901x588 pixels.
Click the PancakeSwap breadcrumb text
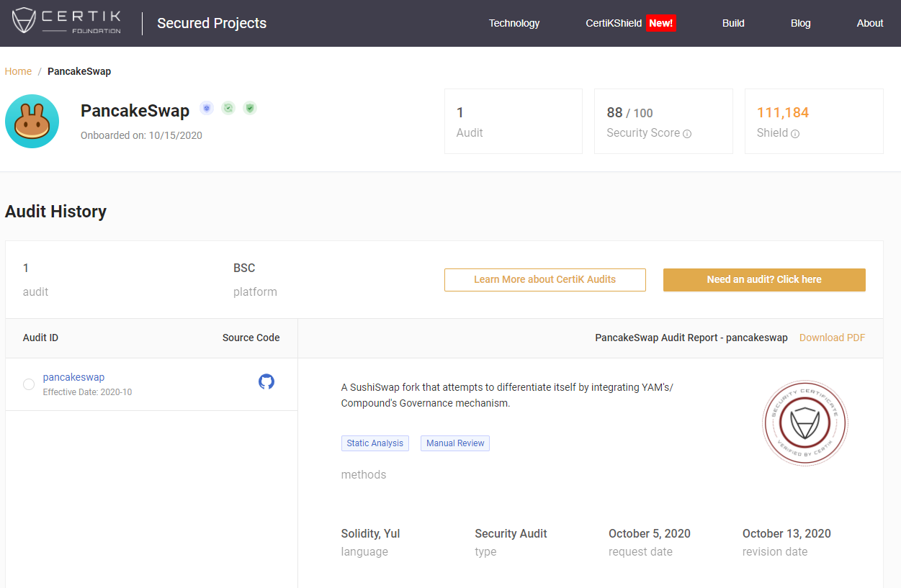[79, 71]
